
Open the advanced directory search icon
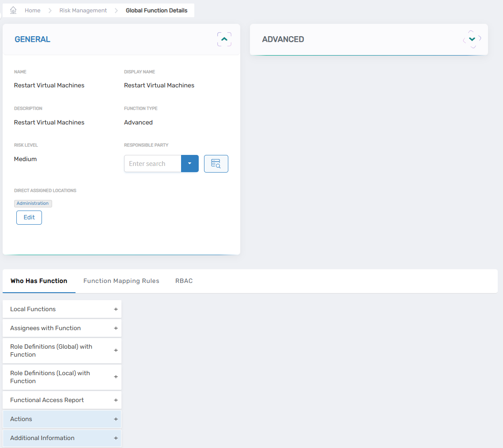tap(216, 163)
